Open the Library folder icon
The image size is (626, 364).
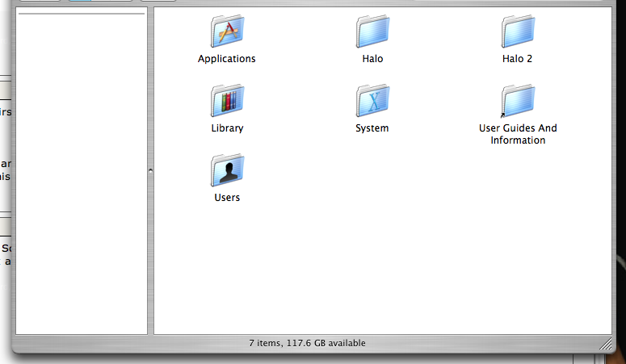227,101
